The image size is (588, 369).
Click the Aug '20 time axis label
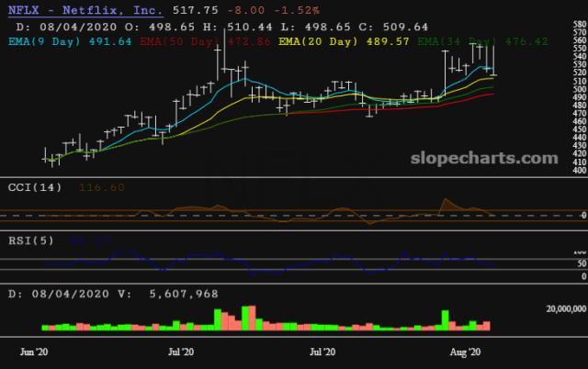(x=465, y=352)
